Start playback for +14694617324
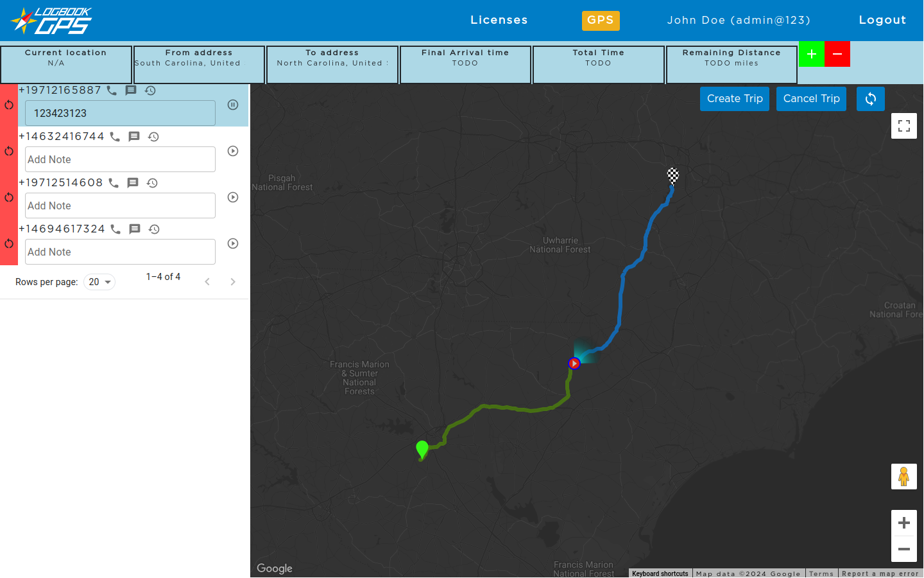 233,243
